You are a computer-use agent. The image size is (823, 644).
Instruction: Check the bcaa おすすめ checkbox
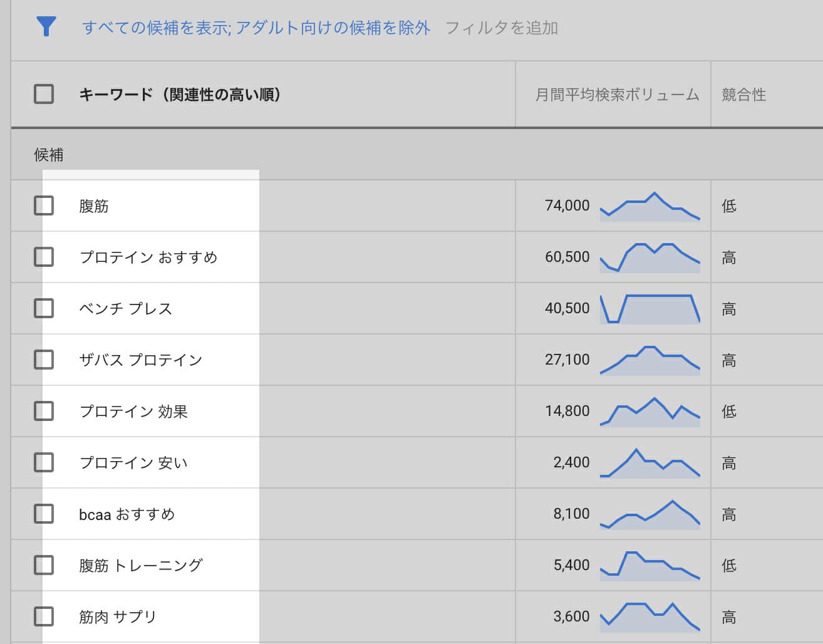44,514
